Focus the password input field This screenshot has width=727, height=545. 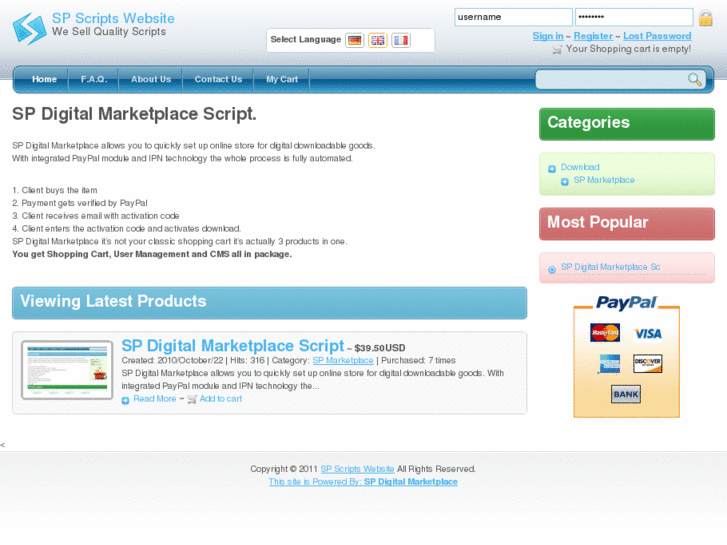pyautogui.click(x=634, y=17)
